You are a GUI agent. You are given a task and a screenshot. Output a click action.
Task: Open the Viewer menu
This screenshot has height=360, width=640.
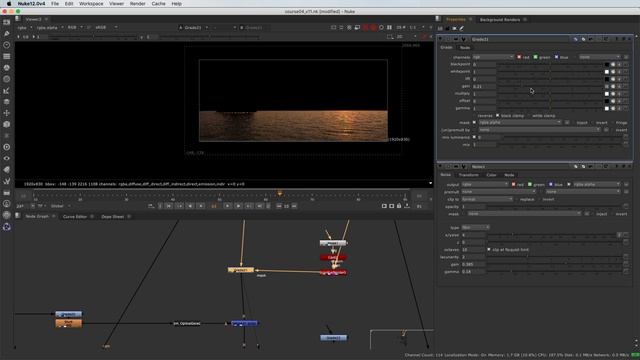(x=116, y=4)
